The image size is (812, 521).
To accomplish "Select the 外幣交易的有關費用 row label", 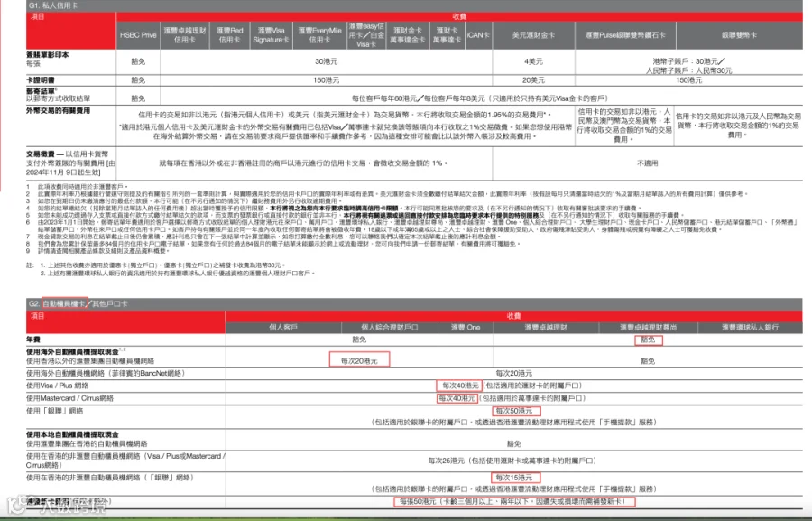I will (x=59, y=110).
